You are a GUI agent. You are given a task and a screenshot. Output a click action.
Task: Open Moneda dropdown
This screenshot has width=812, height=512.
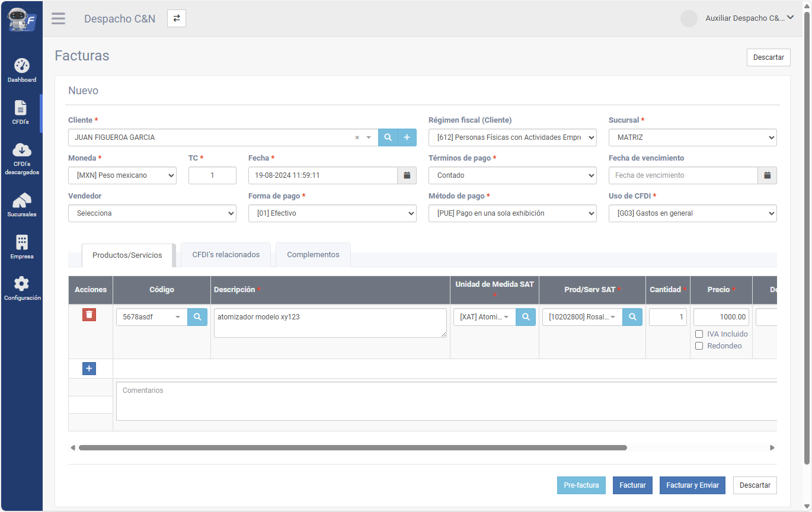coord(122,175)
